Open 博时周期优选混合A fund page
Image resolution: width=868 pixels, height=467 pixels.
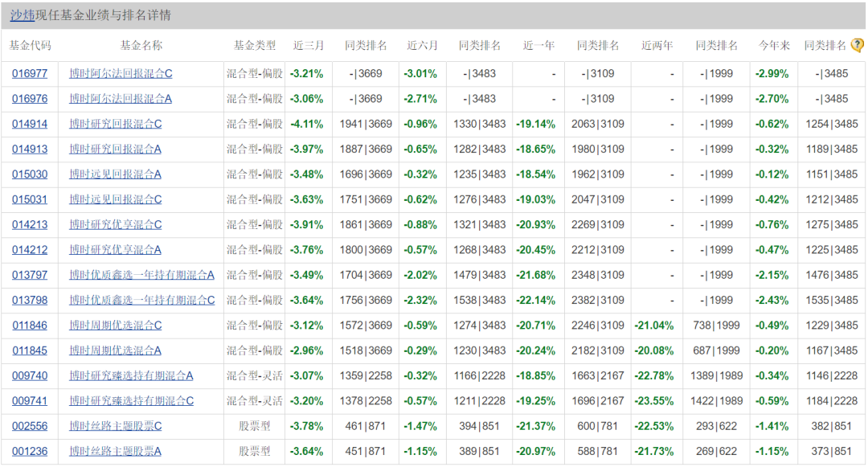(115, 350)
